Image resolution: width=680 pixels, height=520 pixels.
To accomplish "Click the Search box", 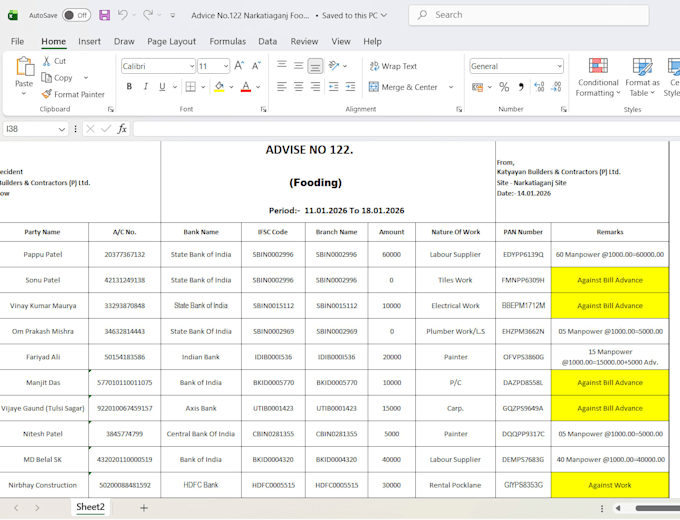I will (529, 15).
